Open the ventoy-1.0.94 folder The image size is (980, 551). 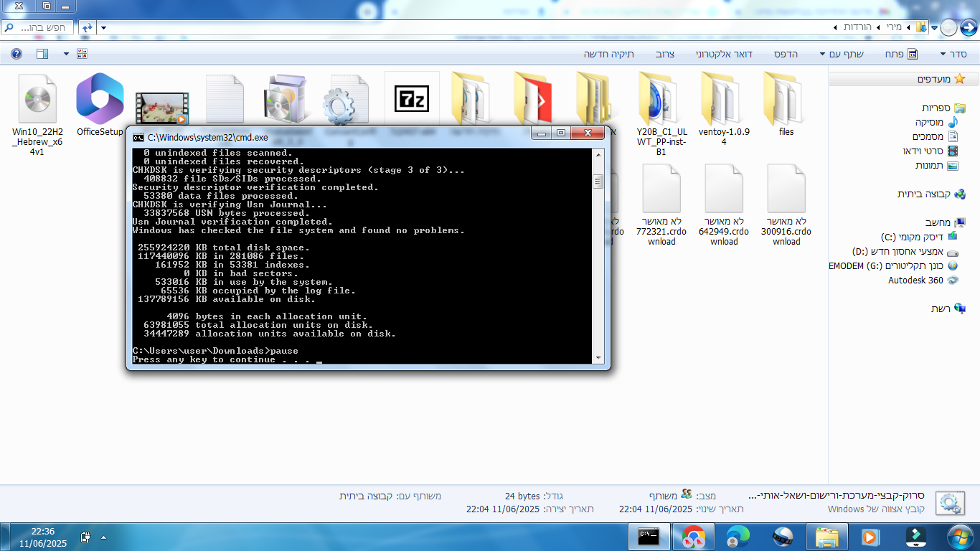point(724,110)
